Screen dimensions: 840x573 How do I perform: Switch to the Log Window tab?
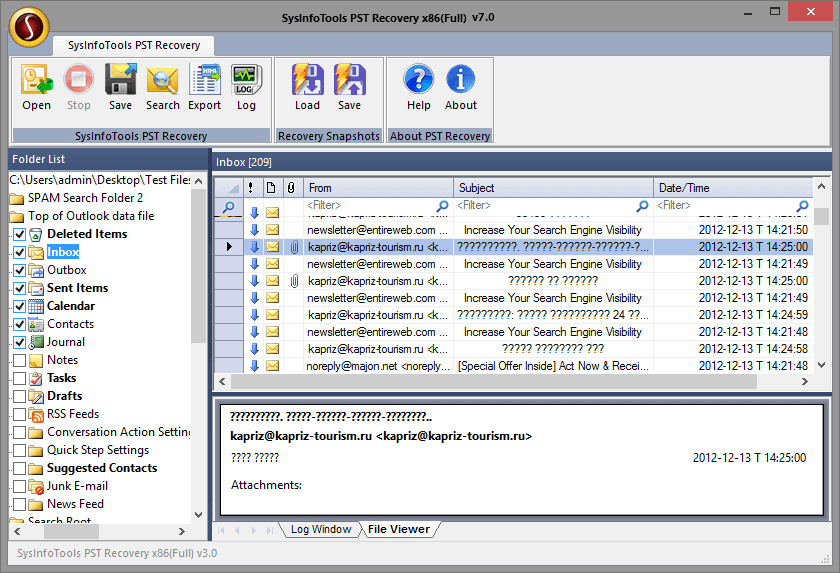click(320, 529)
